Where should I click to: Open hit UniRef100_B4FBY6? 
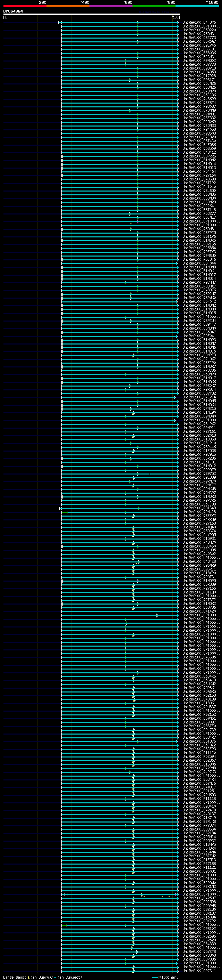click(x=199, y=23)
